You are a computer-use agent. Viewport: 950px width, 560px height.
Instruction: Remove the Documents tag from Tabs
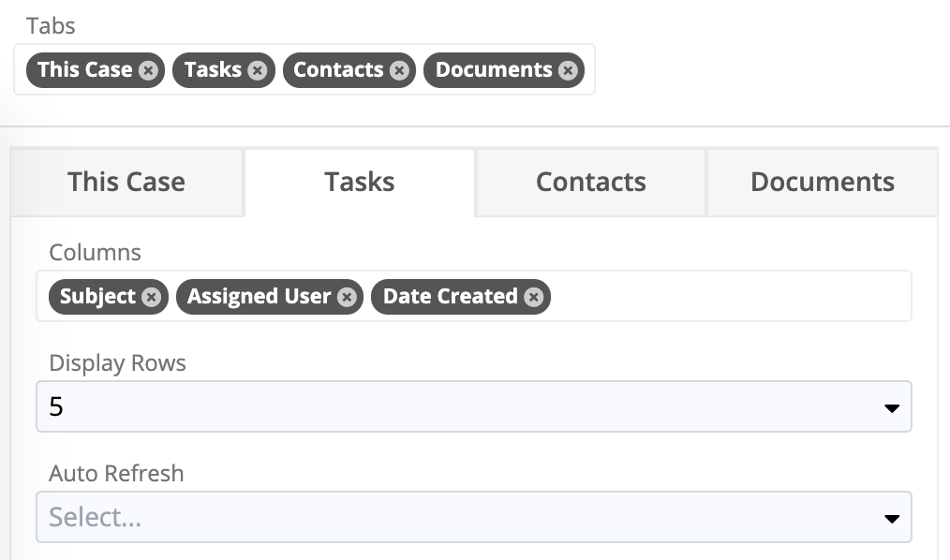(x=567, y=70)
